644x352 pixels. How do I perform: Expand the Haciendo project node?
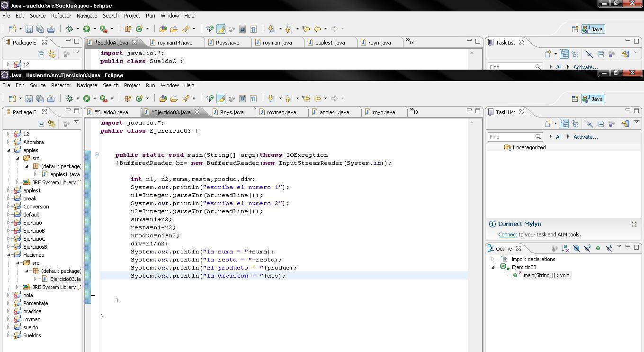pyautogui.click(x=9, y=254)
